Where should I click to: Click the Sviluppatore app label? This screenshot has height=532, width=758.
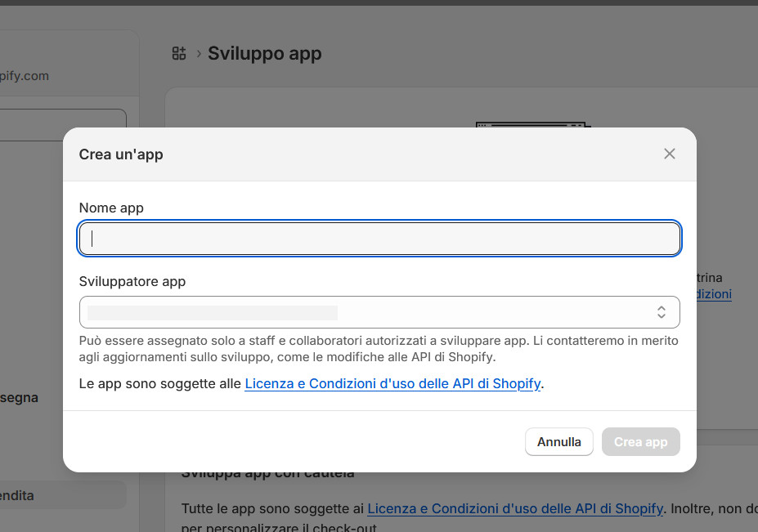pyautogui.click(x=132, y=282)
